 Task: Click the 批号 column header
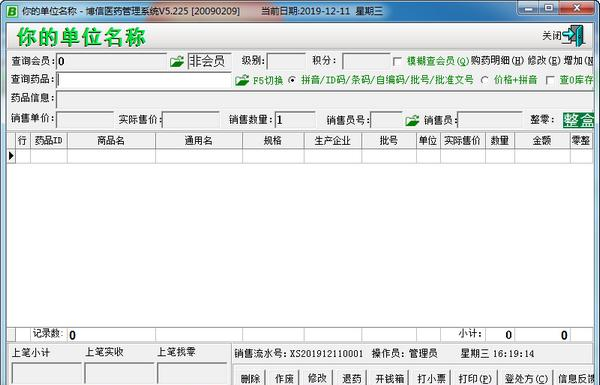pyautogui.click(x=389, y=141)
